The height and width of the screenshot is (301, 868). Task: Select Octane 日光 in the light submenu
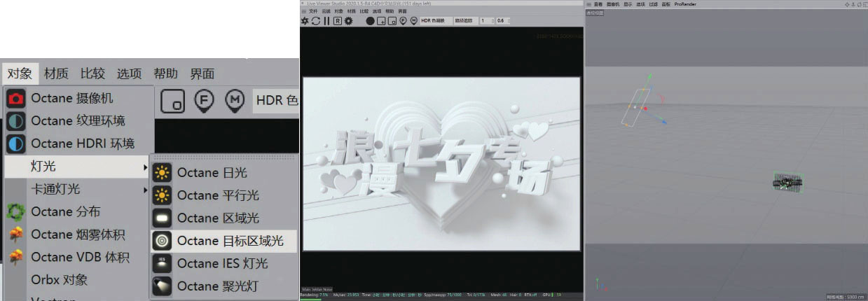point(224,172)
